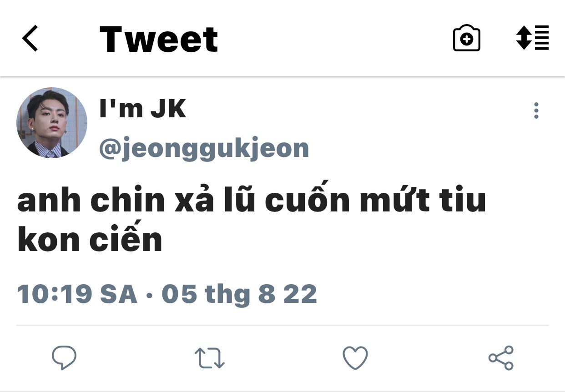Share the tweet using share icon
Viewport: 565px width, 392px height.
(501, 358)
